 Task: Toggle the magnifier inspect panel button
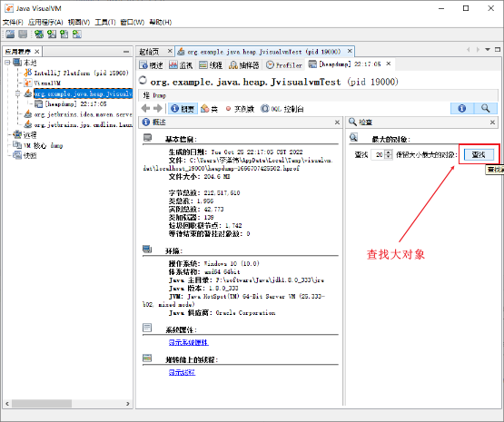pos(486,109)
